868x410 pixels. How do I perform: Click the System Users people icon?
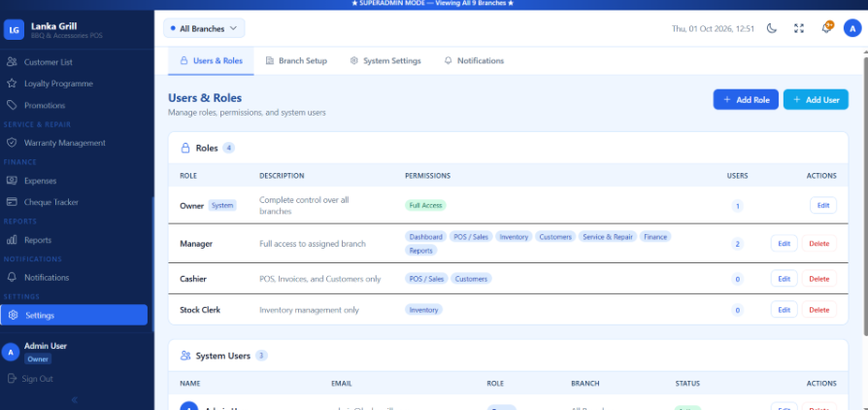pos(185,356)
